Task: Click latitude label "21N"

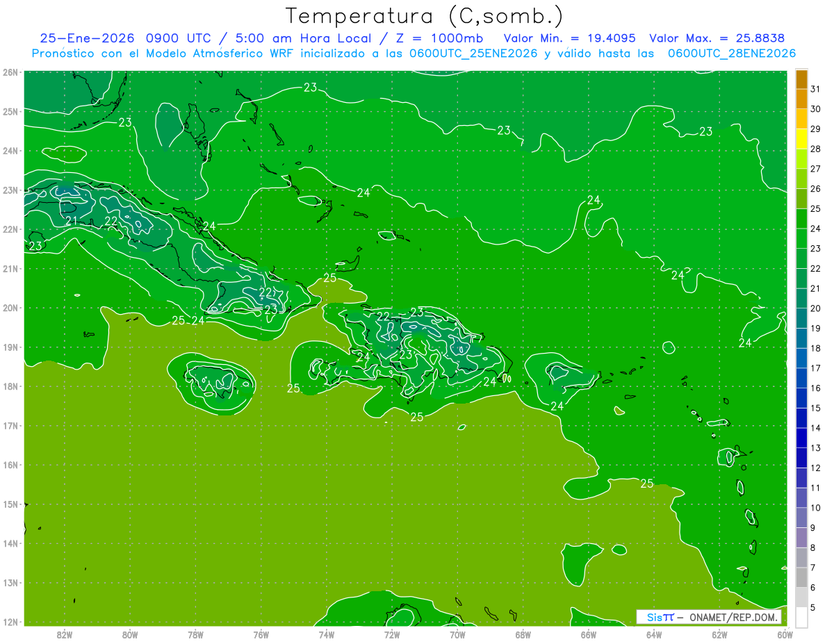Action: coord(10,269)
